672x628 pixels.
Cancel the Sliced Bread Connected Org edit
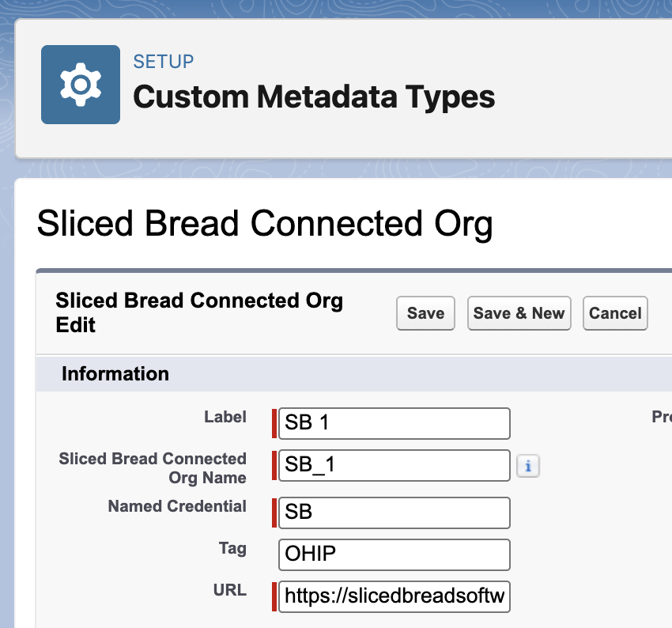tap(615, 313)
